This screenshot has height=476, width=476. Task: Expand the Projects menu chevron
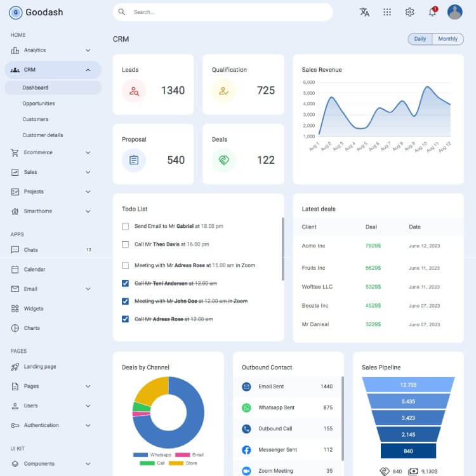point(88,192)
